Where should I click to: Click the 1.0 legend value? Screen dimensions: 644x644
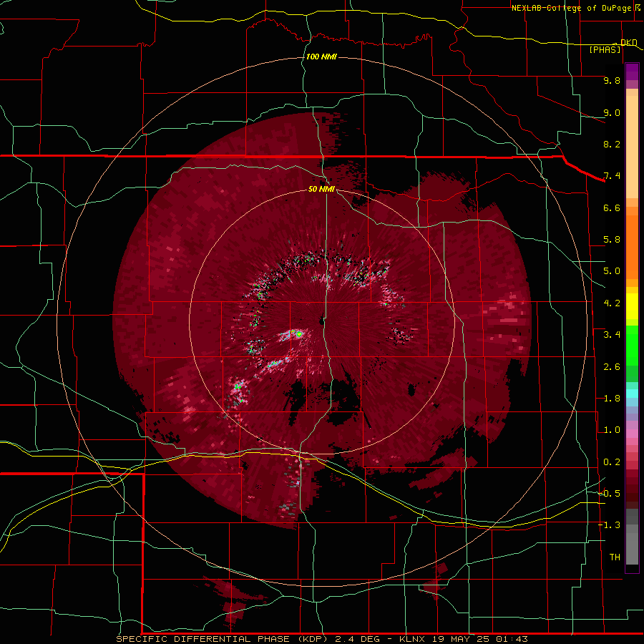[612, 430]
